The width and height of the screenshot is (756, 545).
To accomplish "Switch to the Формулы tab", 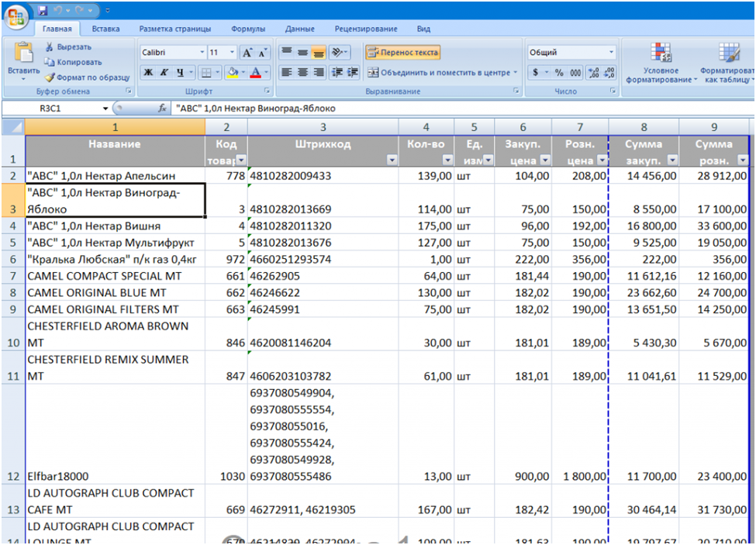I will click(248, 29).
